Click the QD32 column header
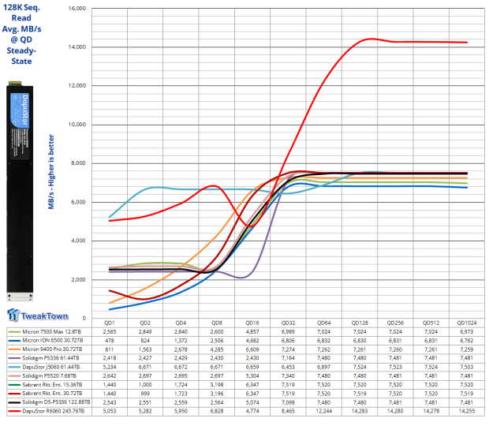489x448 pixels. [288, 323]
